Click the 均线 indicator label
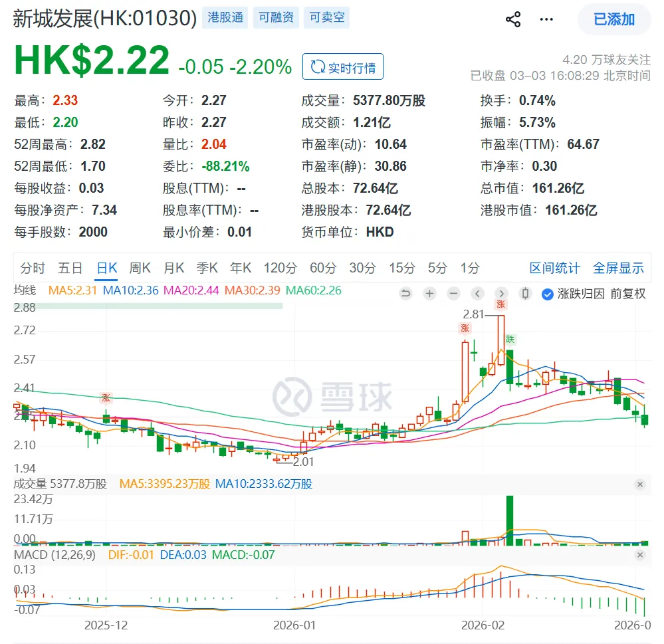Screen dimensions: 664x644 (x=25, y=290)
